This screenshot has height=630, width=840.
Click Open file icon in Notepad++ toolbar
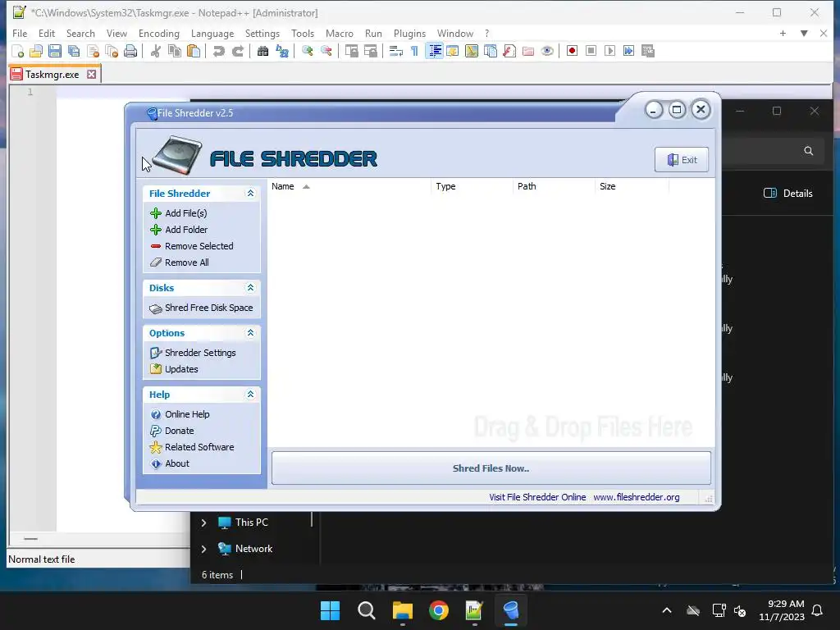[x=36, y=51]
